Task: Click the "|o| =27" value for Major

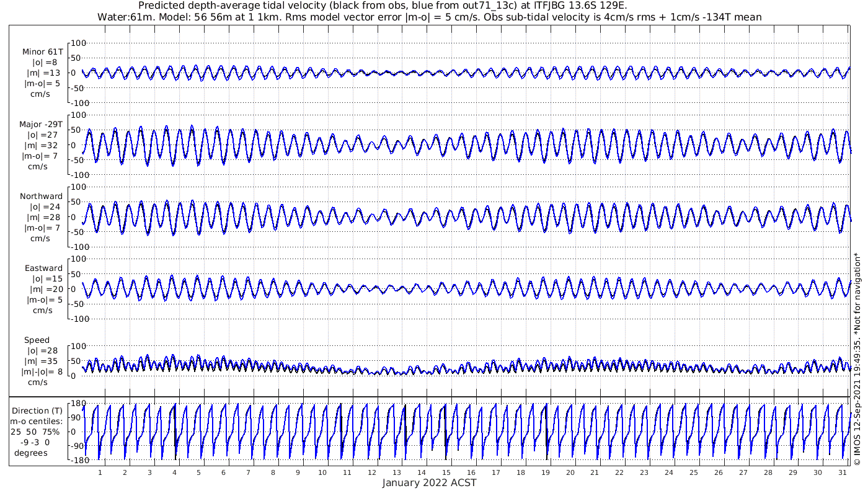Action: (43, 135)
